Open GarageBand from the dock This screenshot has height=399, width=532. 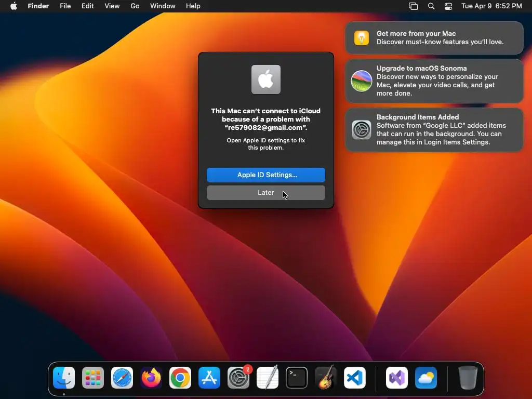(326, 377)
